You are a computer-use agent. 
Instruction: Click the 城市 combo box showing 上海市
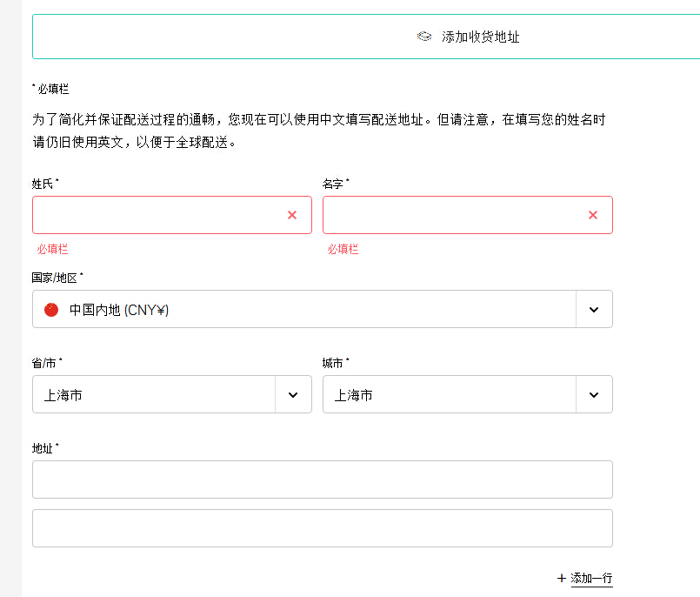[452, 394]
